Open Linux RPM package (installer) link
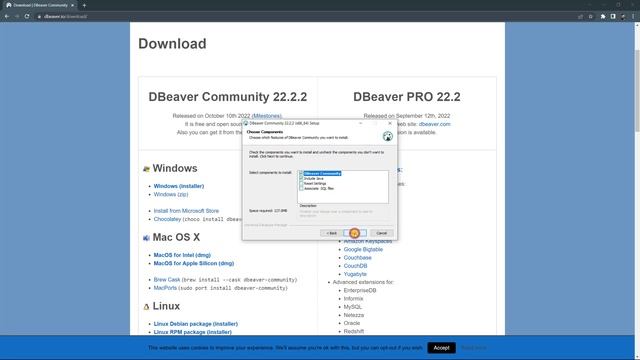 pos(192,332)
